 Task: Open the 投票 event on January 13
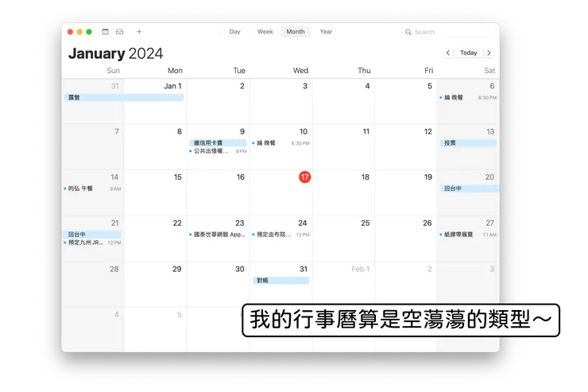pyautogui.click(x=468, y=143)
